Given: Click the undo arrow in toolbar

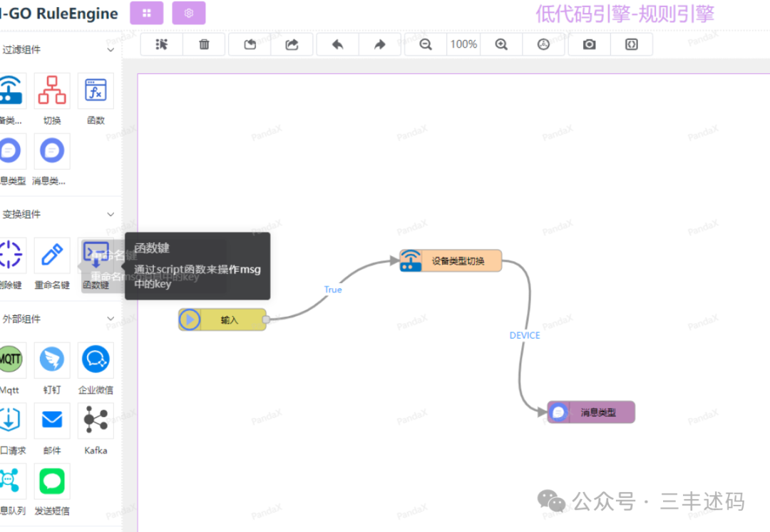Looking at the screenshot, I should 338,45.
